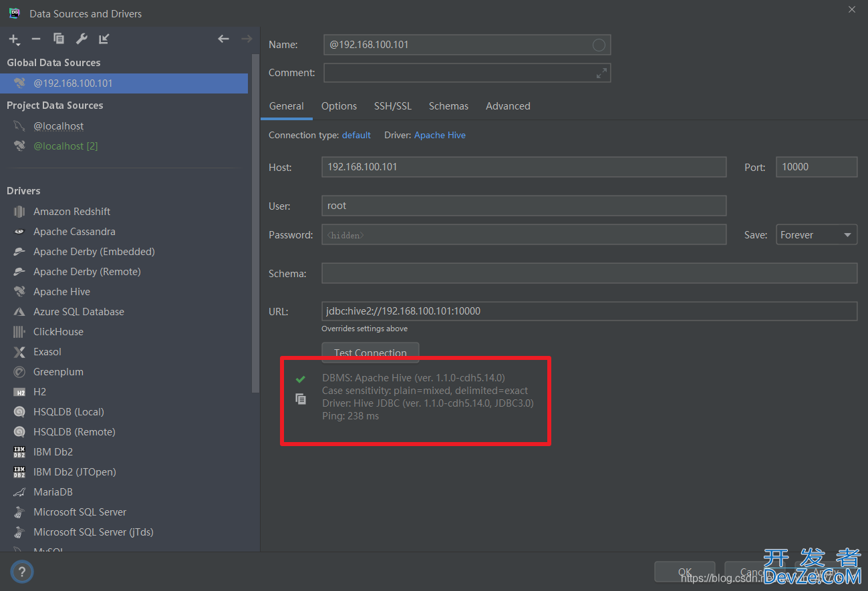Click the Port input field
The image size is (868, 591).
click(x=817, y=167)
